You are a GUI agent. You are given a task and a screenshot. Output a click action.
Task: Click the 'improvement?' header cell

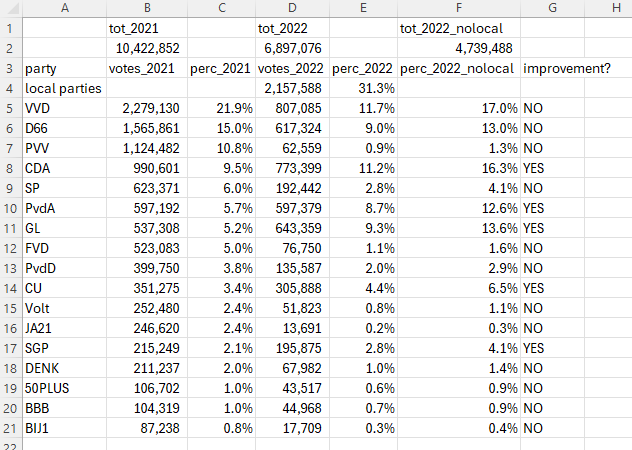[x=552, y=69]
